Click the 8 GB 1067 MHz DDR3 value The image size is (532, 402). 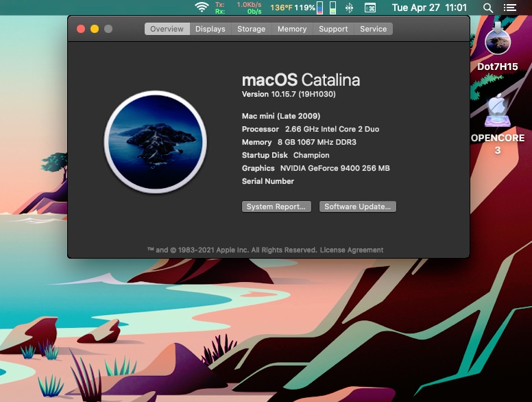[317, 142]
